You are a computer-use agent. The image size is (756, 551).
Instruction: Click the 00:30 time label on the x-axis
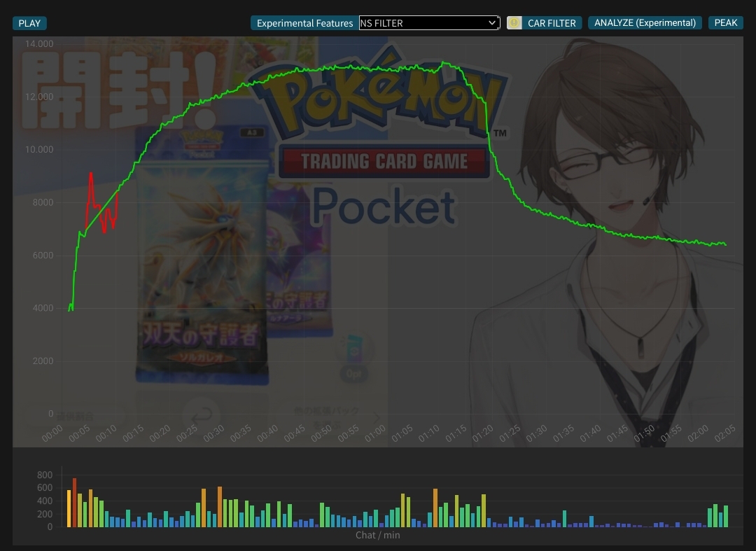[x=213, y=433]
